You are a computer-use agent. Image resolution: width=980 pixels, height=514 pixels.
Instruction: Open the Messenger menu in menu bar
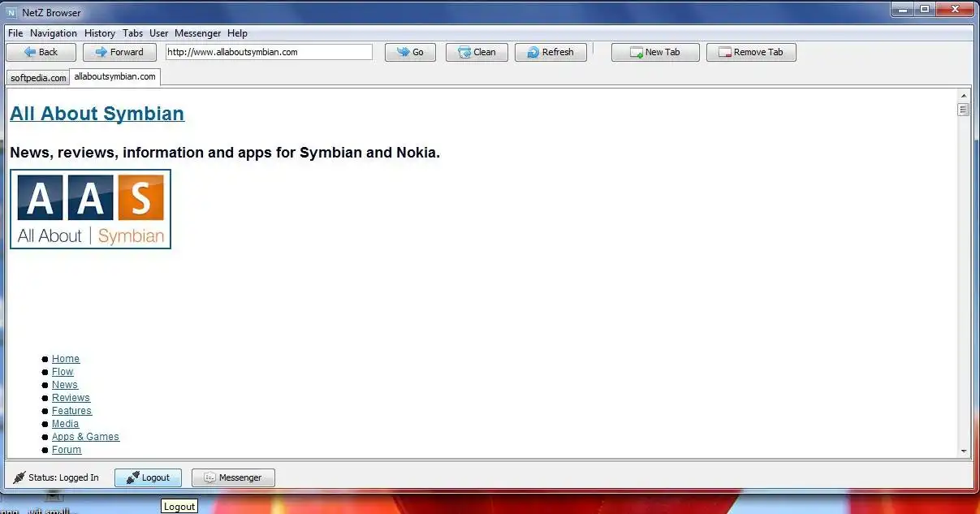pos(198,33)
